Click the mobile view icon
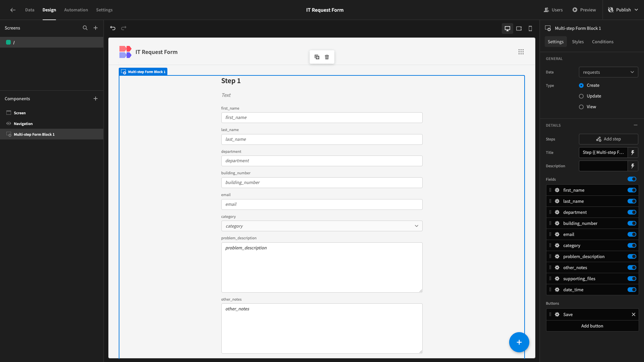 pyautogui.click(x=530, y=28)
